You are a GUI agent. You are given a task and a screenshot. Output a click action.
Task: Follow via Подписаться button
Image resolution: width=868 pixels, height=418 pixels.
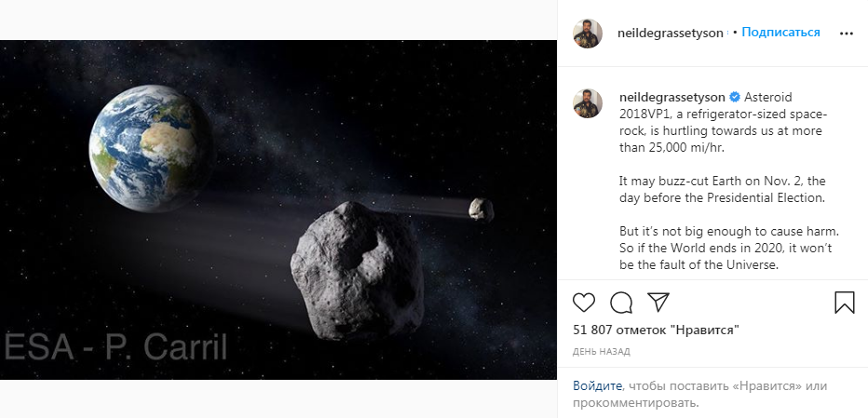[x=780, y=33]
